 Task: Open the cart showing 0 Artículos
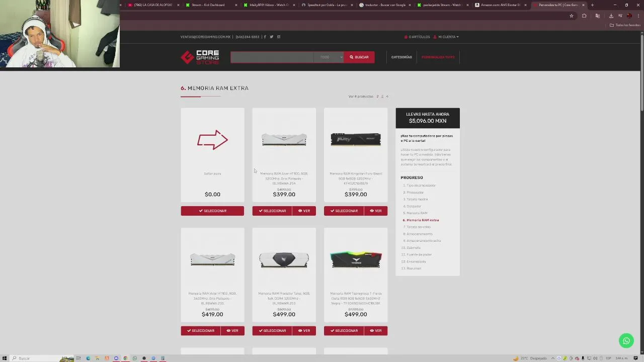point(417,37)
